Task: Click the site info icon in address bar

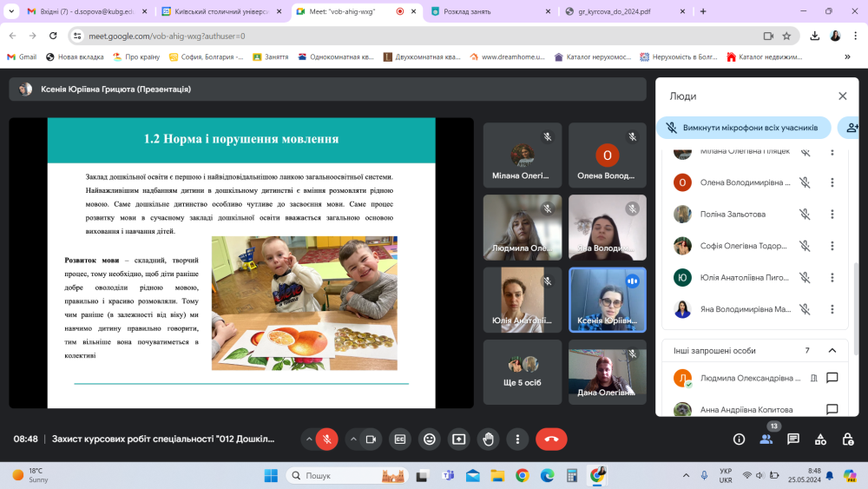Action: [77, 36]
